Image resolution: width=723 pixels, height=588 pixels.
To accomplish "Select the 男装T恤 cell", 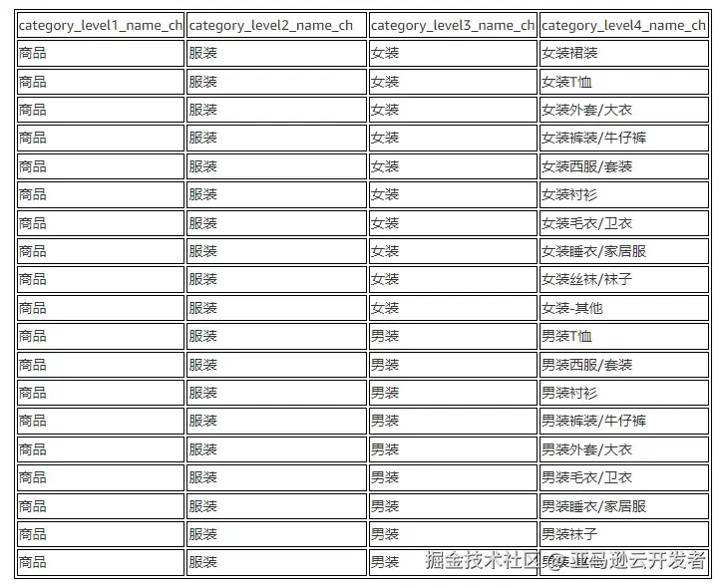I will click(x=624, y=336).
